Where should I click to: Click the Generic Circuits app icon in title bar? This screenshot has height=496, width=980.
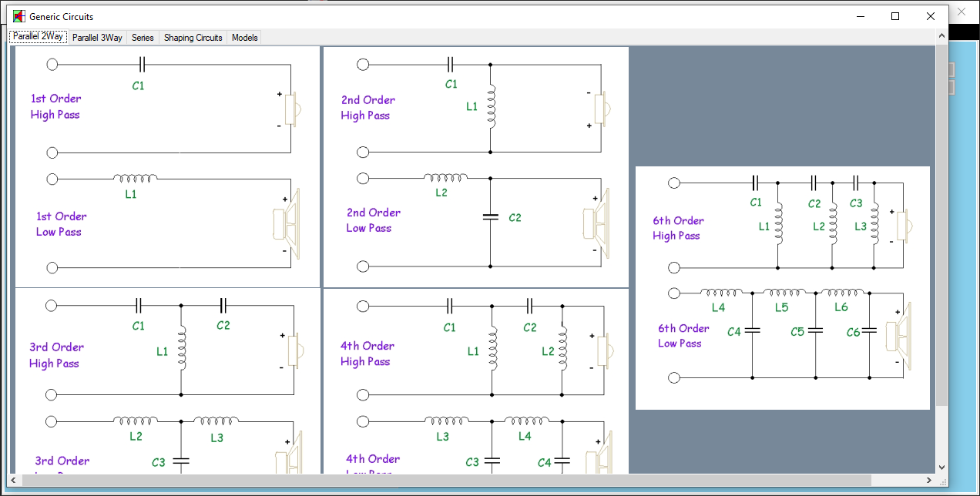tap(18, 16)
